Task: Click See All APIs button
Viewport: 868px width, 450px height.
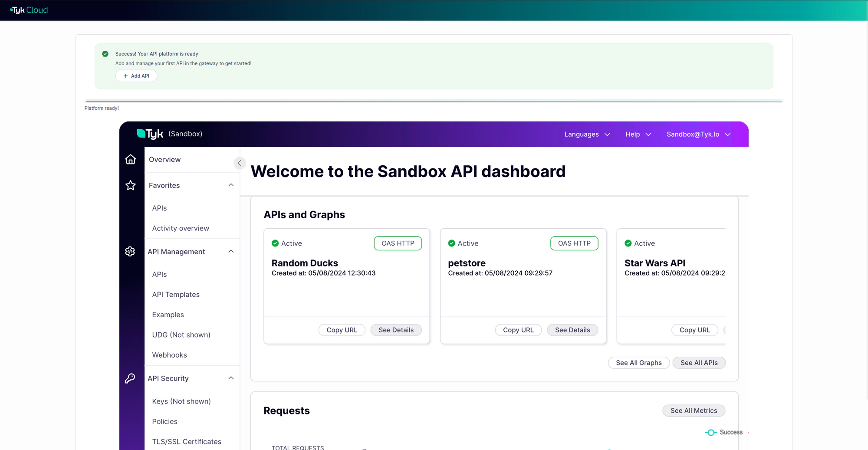Action: [699, 363]
